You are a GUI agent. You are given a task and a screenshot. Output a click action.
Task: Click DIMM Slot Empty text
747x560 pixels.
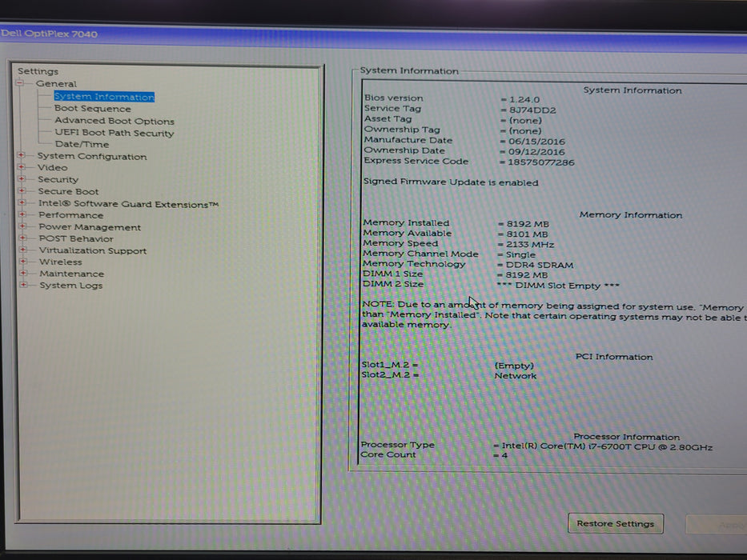click(557, 286)
